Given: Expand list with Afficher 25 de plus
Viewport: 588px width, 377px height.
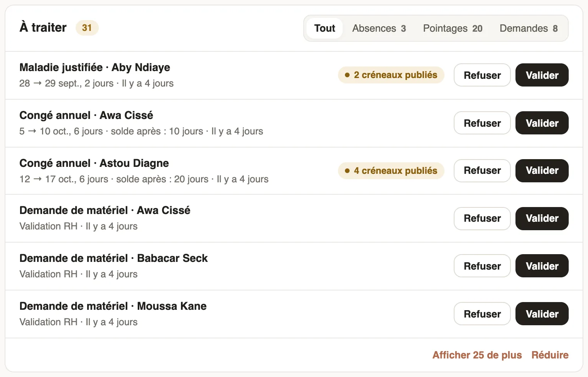Looking at the screenshot, I should coord(477,355).
